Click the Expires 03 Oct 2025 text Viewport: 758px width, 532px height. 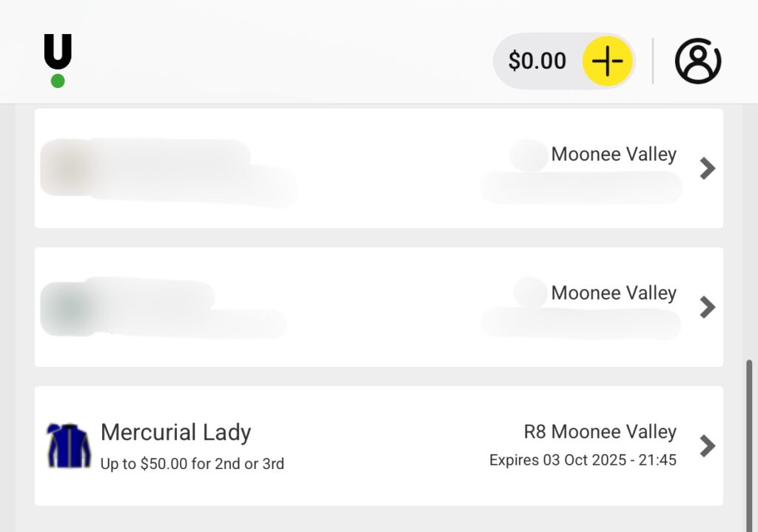(583, 460)
